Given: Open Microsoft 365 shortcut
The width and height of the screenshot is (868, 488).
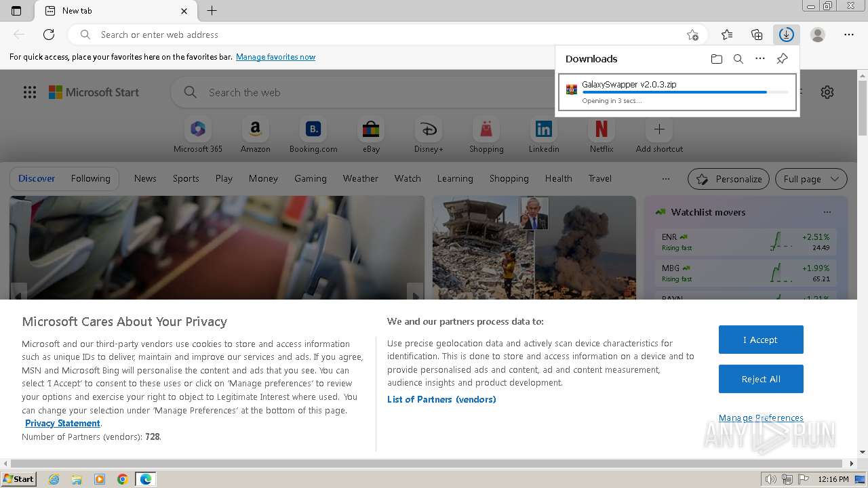Looking at the screenshot, I should tap(198, 136).
